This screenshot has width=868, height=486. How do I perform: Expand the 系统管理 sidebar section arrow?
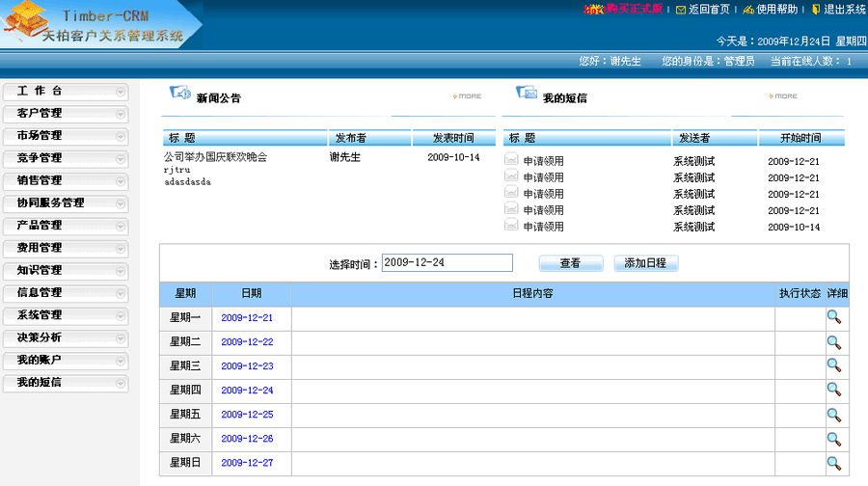point(121,315)
